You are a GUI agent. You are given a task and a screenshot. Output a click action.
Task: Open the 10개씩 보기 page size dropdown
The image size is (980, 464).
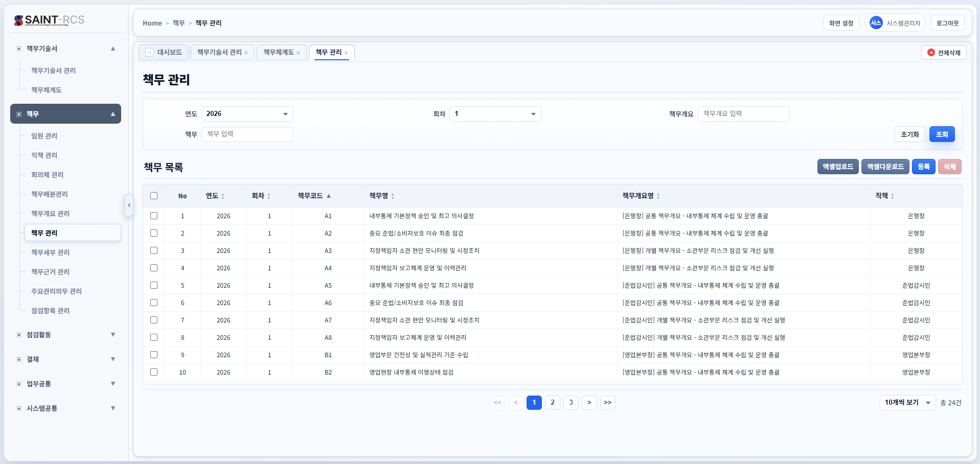[x=907, y=402]
